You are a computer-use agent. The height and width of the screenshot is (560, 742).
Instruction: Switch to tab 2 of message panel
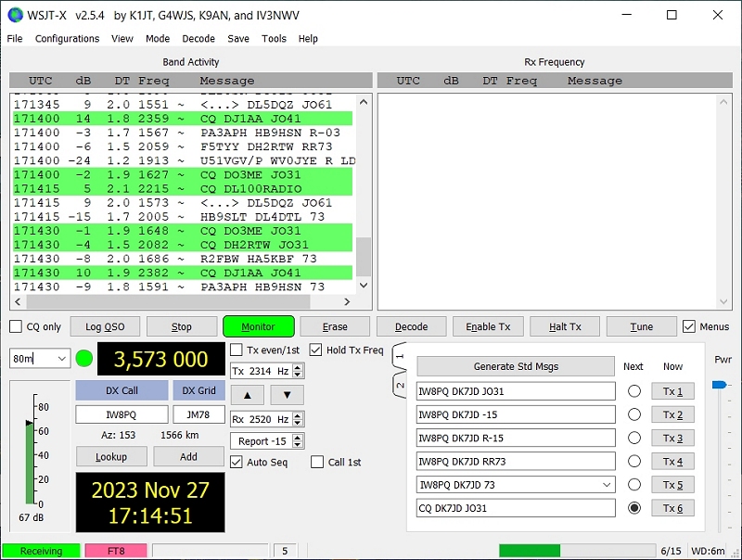[x=400, y=384]
